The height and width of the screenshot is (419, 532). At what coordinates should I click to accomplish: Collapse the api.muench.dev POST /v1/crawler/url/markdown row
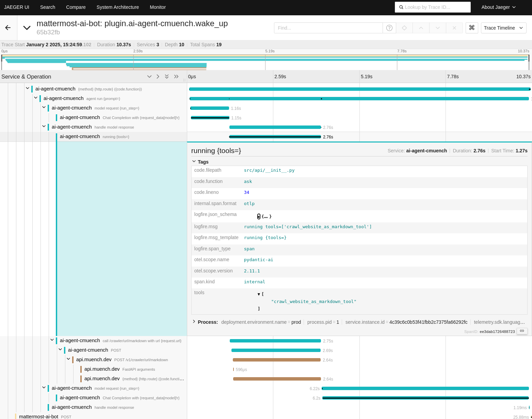click(68, 359)
